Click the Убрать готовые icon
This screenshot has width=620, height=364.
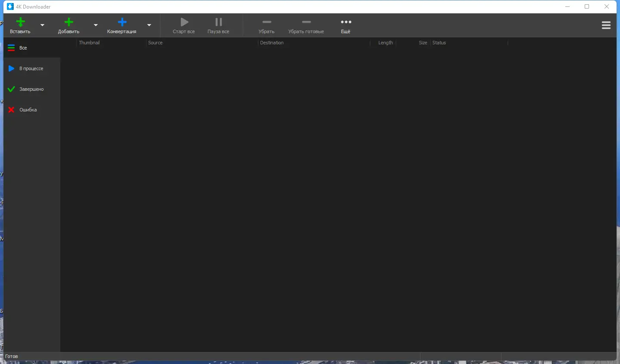click(x=306, y=22)
